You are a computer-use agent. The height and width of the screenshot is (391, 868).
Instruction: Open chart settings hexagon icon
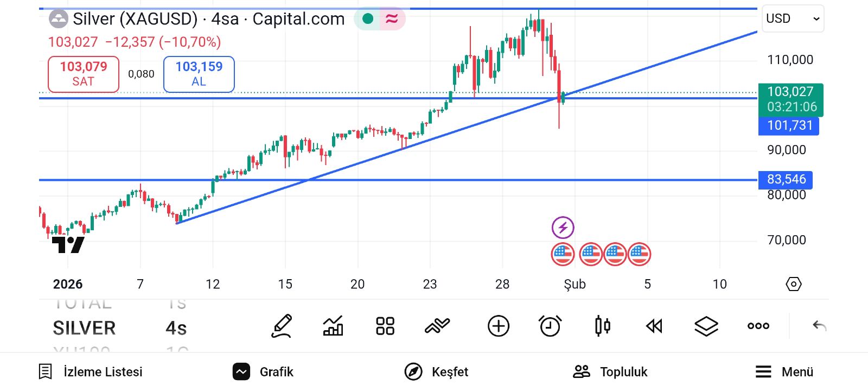point(793,284)
